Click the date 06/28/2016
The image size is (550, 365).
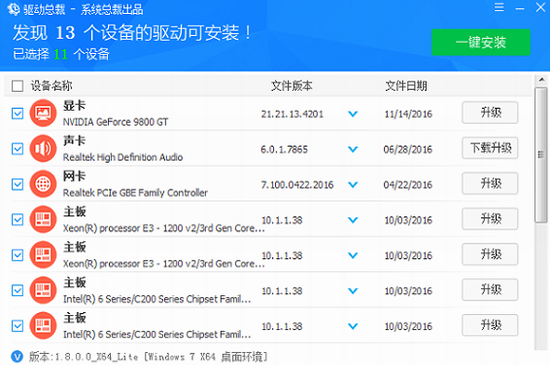(408, 150)
